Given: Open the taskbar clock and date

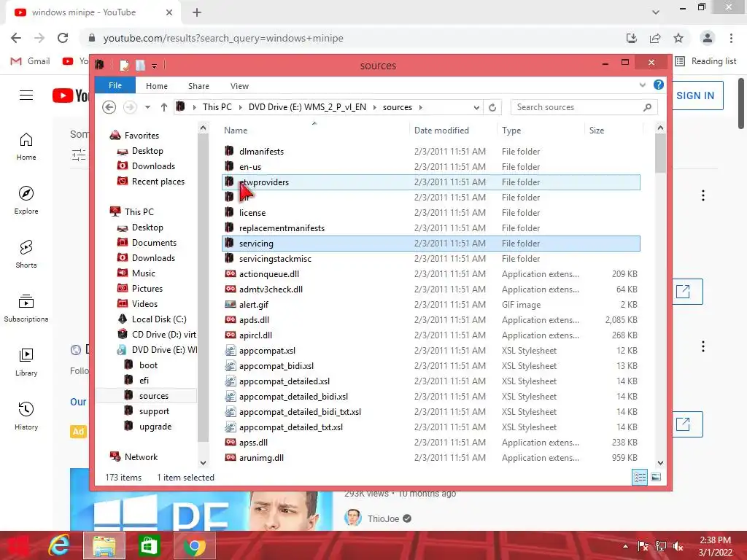Looking at the screenshot, I should coord(715,546).
